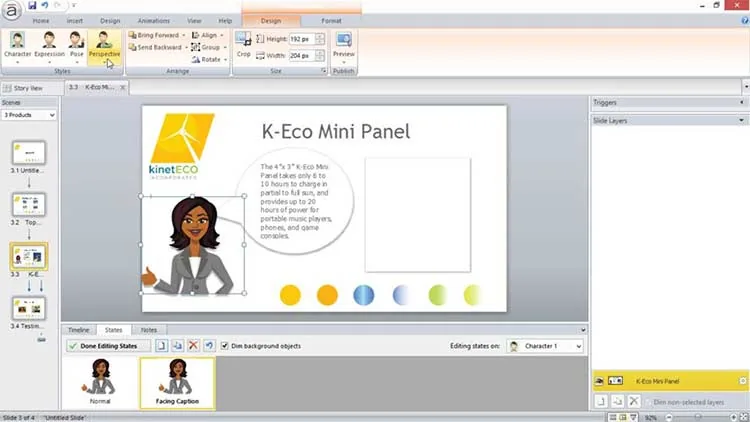Click Bring Forward in Arrange group

(156, 35)
